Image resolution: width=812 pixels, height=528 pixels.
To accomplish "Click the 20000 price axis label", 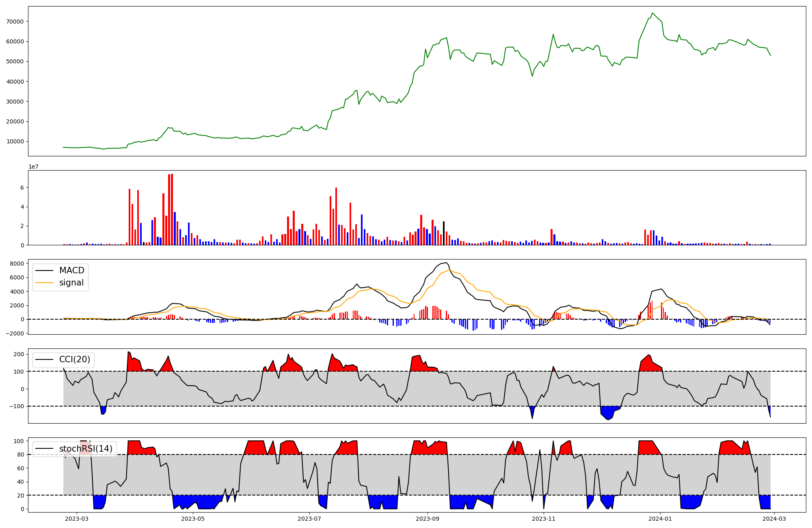I will point(15,121).
